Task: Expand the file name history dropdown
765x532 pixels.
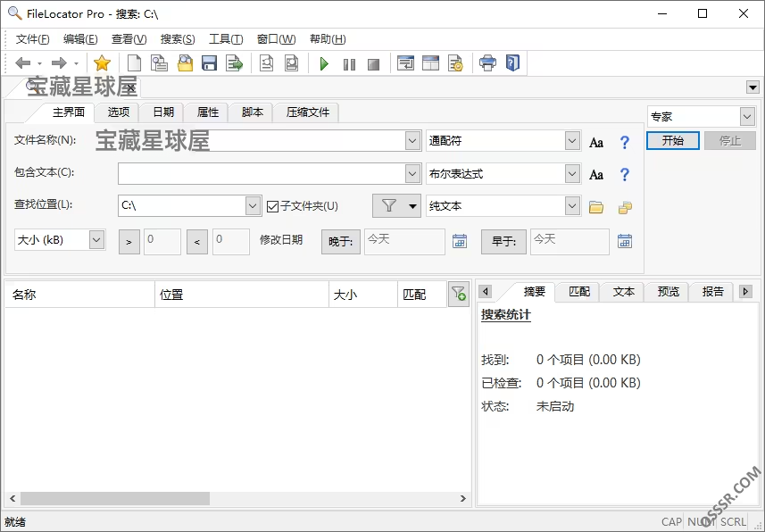Action: (412, 140)
